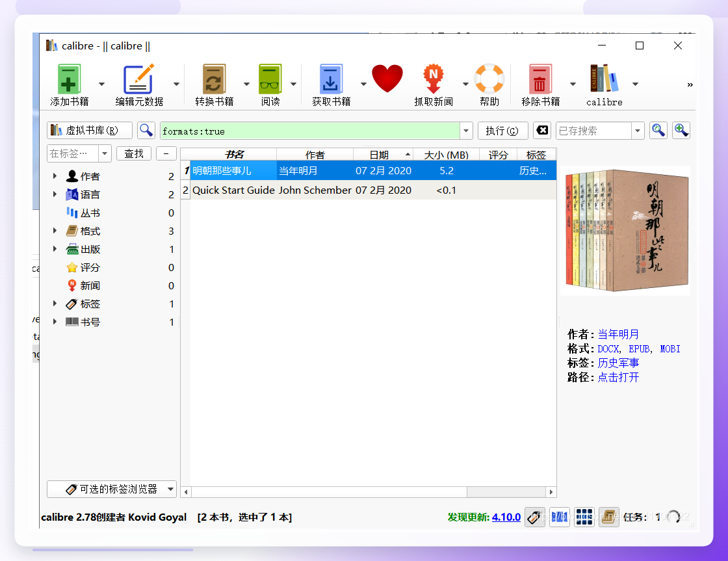Open author link 当年明月 in details
The height and width of the screenshot is (561, 728).
point(618,334)
